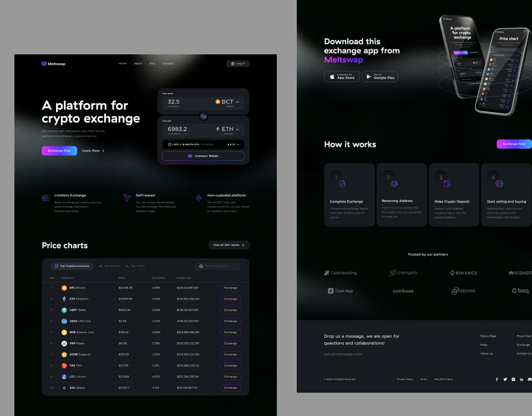Open the About nav link

pos(138,63)
